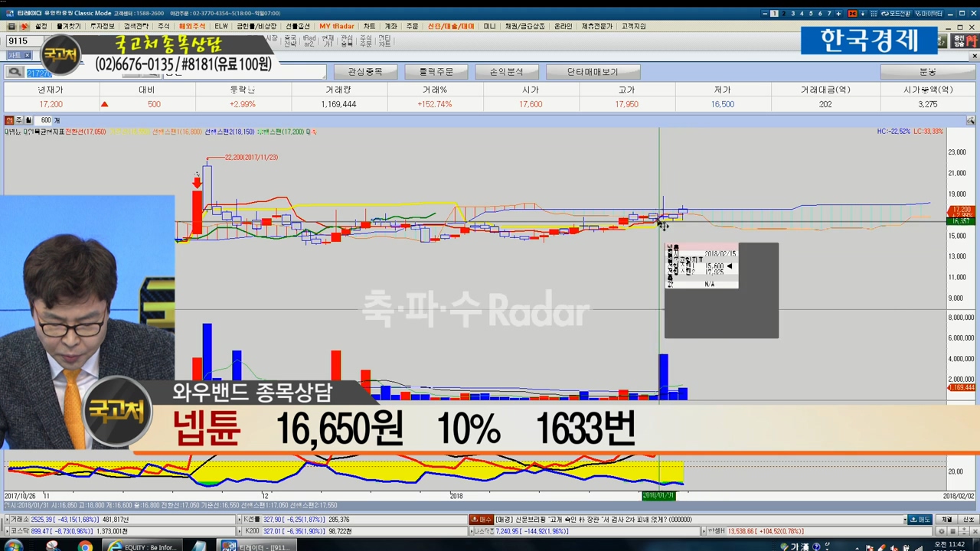The image size is (980, 551).
Task: Click the 현재가 value 17,200
Action: point(51,104)
